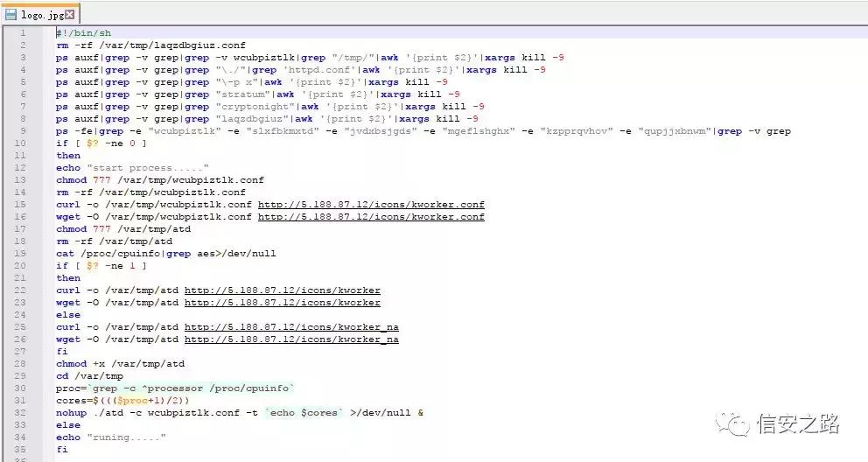Click line number 1 in the margin

(x=23, y=33)
